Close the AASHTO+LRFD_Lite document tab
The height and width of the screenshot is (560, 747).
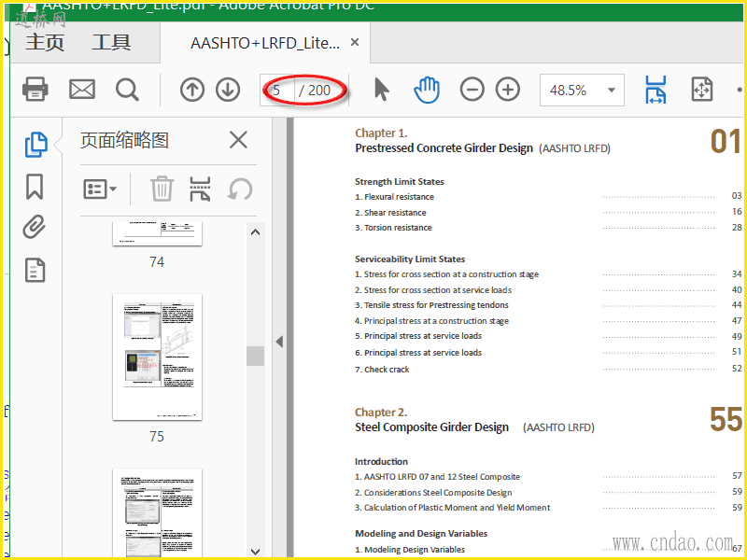(355, 42)
